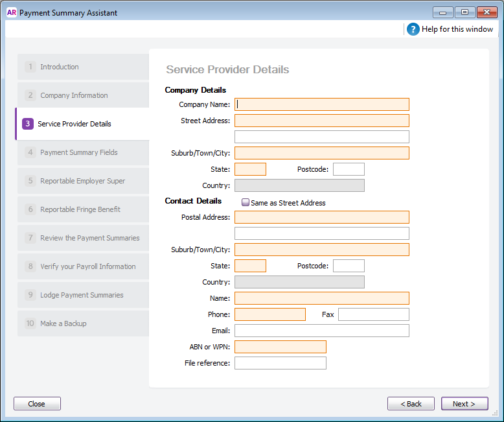The width and height of the screenshot is (504, 422).
Task: Click the ABN or WPN field
Action: pos(281,347)
